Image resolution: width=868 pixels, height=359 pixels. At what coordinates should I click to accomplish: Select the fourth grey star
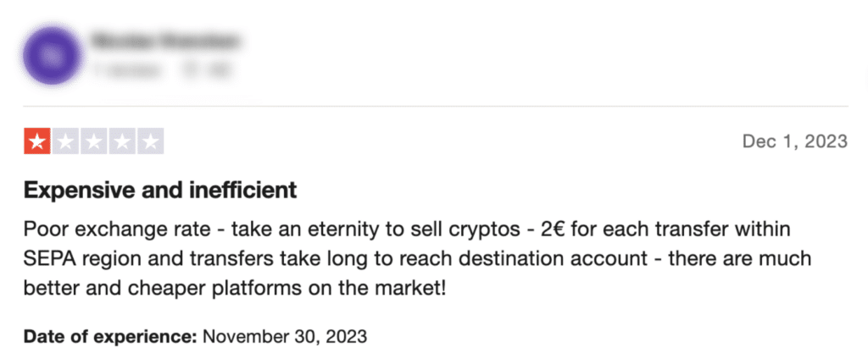point(122,141)
